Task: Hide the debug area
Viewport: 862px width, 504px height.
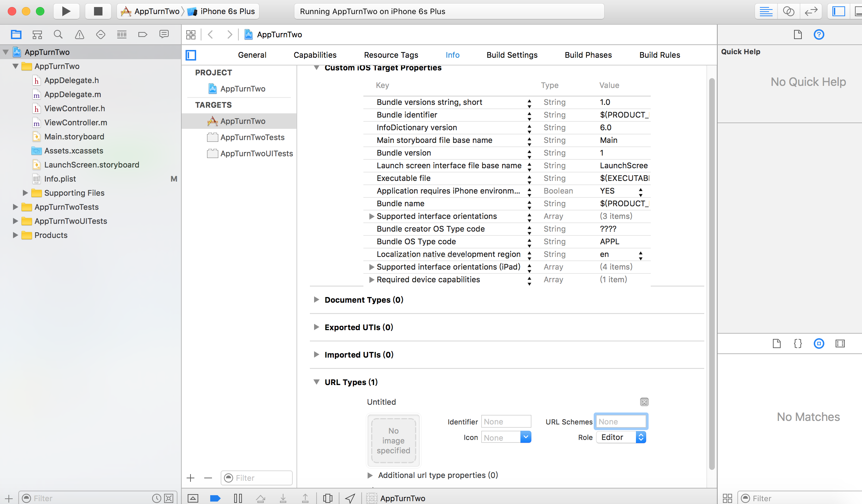Action: [193, 498]
